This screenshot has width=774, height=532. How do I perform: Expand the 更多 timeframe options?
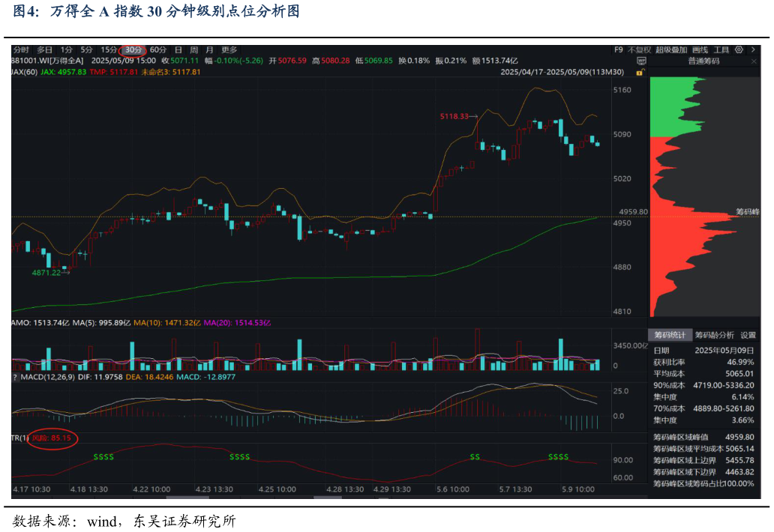point(229,49)
